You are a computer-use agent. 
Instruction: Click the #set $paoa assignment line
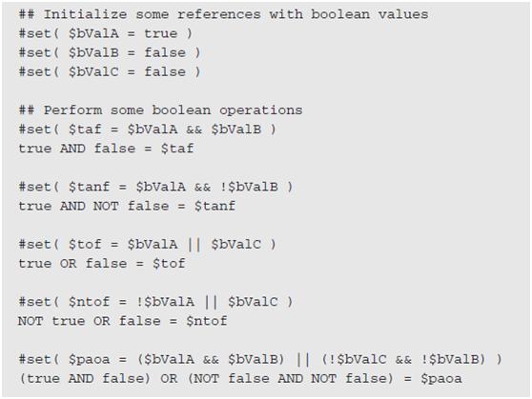pos(260,359)
